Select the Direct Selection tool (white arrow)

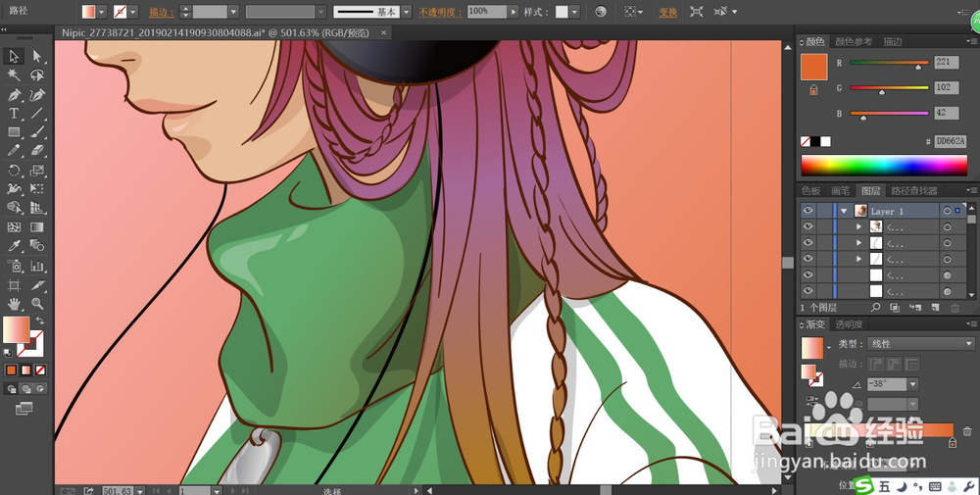coord(37,56)
